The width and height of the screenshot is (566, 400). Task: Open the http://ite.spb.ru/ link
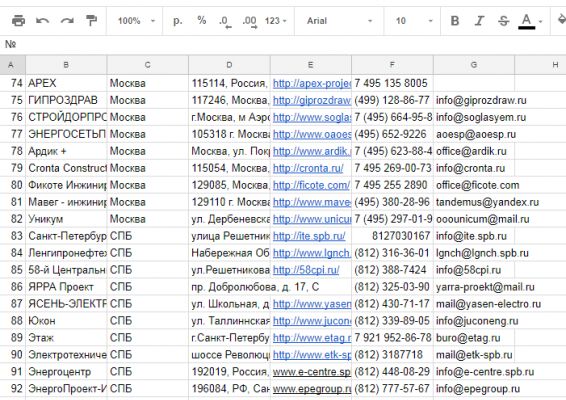tap(309, 236)
